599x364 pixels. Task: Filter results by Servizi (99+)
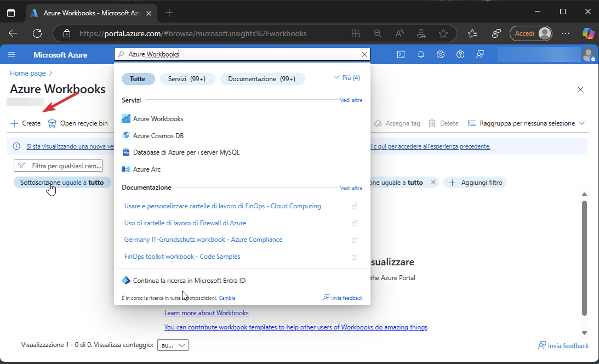tap(187, 79)
